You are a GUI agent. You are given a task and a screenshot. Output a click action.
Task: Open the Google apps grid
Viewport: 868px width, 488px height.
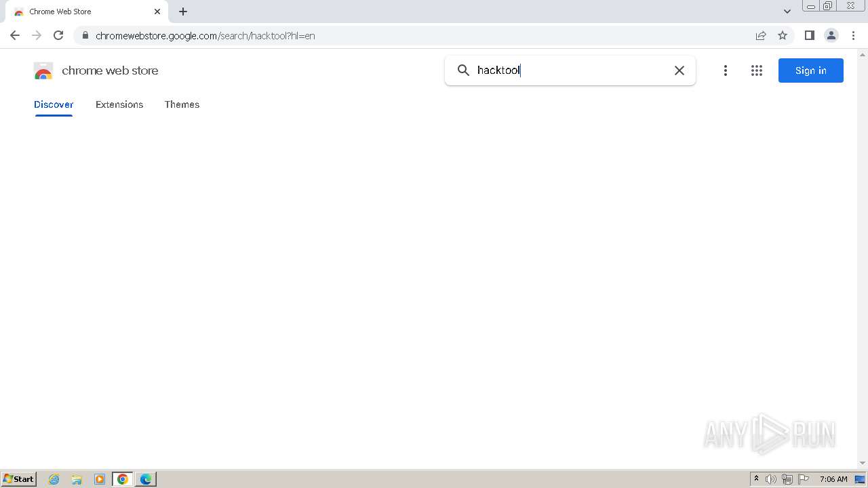tap(757, 70)
